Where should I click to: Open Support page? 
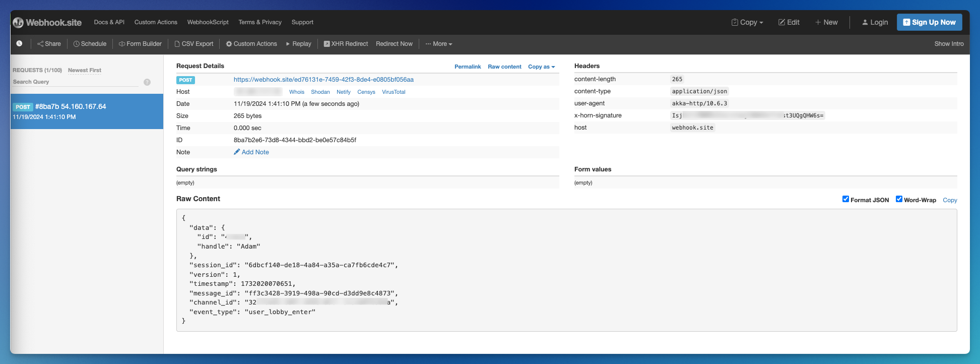pos(302,22)
